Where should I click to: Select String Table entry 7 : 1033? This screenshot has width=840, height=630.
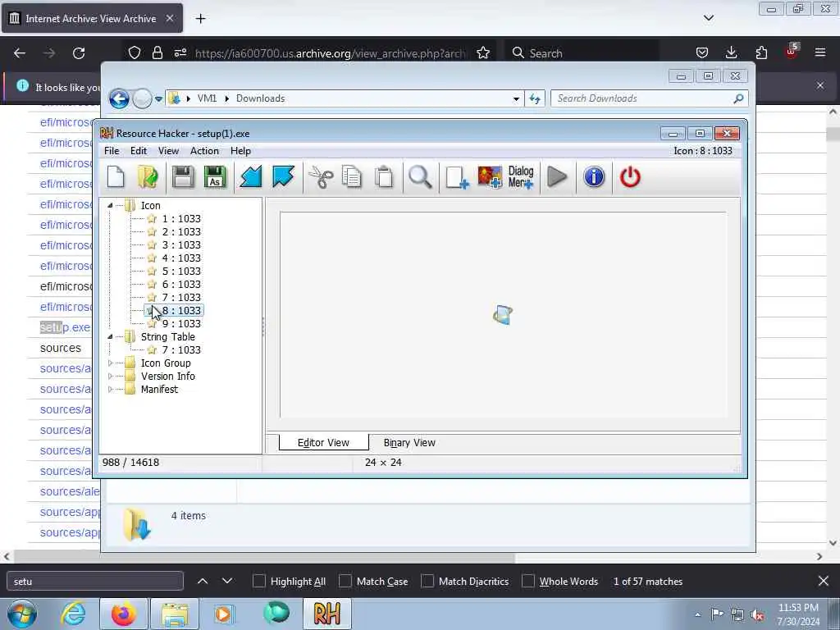click(x=181, y=349)
